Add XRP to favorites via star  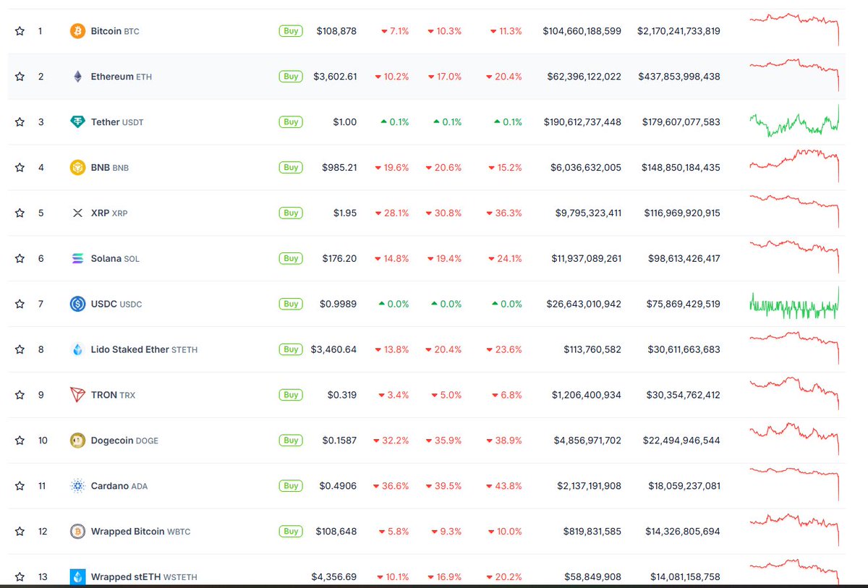click(20, 213)
